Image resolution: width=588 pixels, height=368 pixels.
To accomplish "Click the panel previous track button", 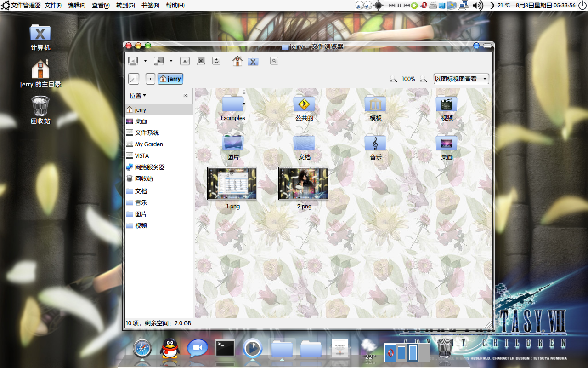I will tap(407, 6).
